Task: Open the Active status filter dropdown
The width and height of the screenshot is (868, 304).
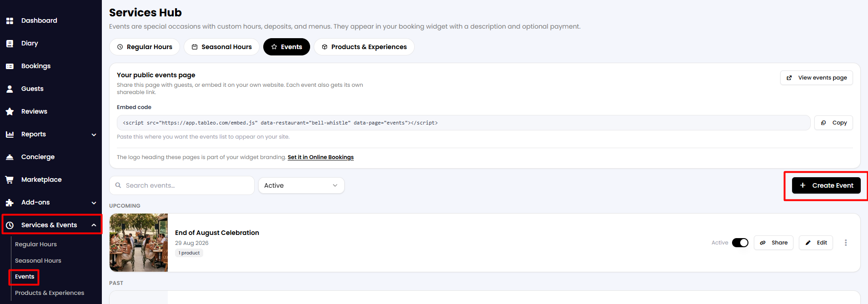Action: pos(301,185)
